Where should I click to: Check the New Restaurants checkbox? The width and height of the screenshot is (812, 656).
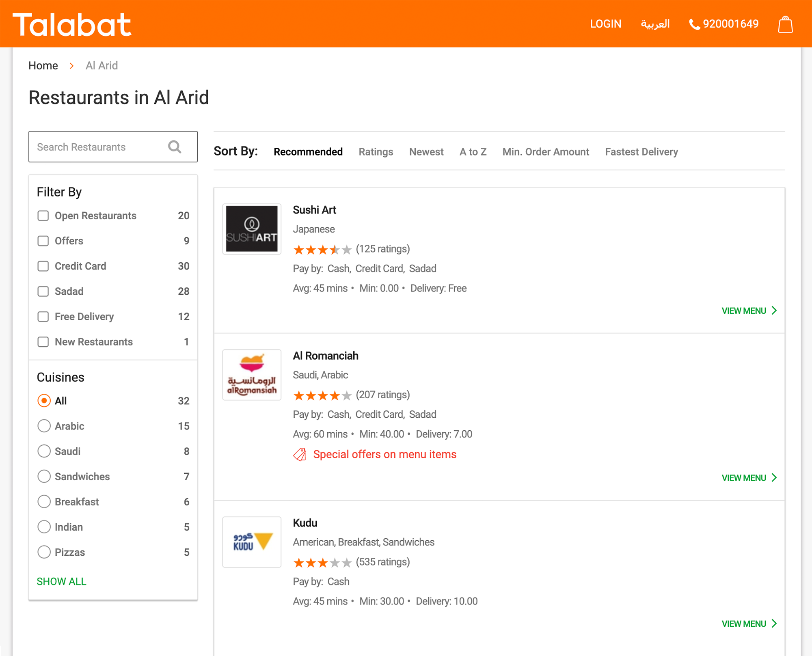43,342
